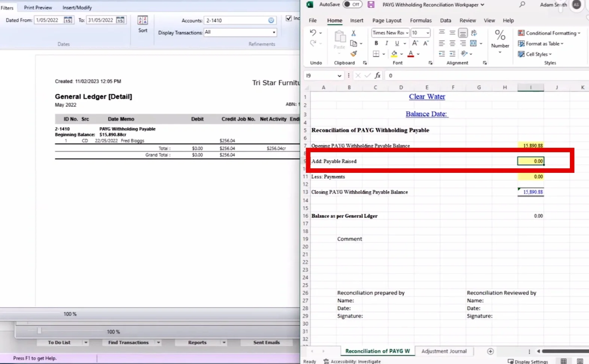Apply the yellow fill color bucket
Viewport: 589px width, 364px height.
click(394, 54)
